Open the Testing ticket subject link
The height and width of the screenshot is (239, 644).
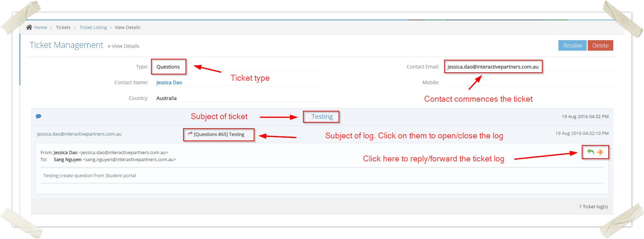pos(322,116)
